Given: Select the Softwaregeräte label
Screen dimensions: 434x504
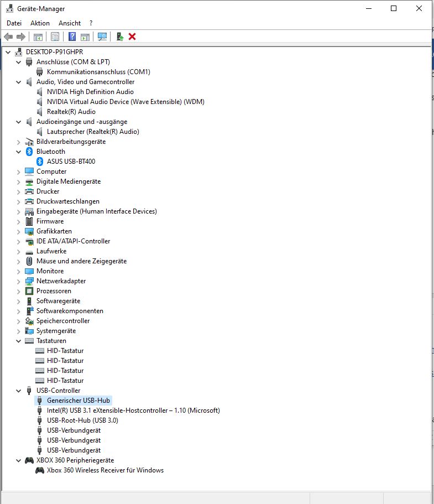Looking at the screenshot, I should [59, 301].
